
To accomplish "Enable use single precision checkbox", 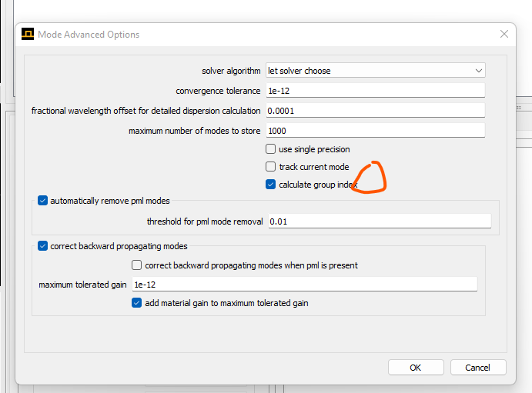I will [270, 149].
